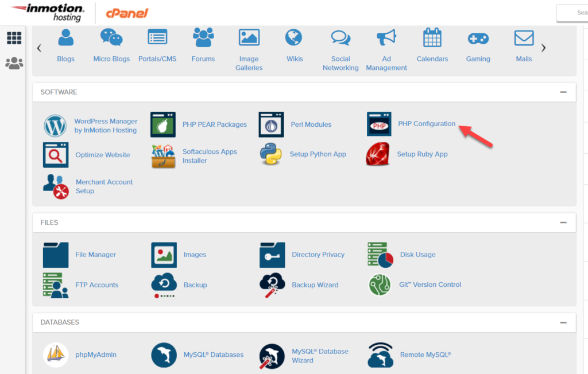Select the Portals/CMS category icon
588x374 pixels.
point(157,37)
